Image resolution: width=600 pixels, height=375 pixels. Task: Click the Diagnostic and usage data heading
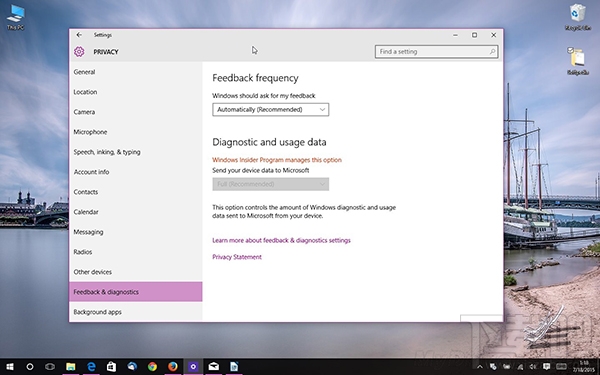[x=269, y=142]
